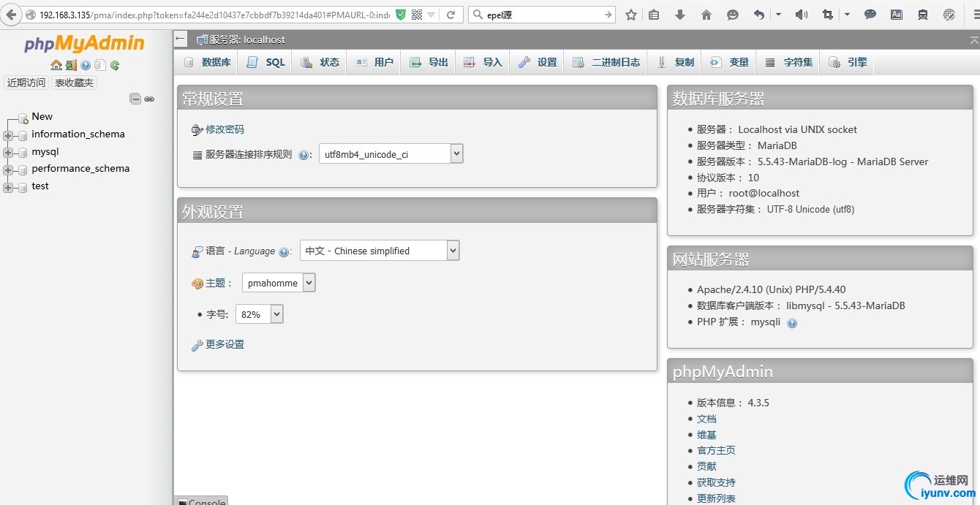Screen dimensions: 980x505
Task: Open phpMyAdmin documentation blue question icon
Action: click(86, 65)
